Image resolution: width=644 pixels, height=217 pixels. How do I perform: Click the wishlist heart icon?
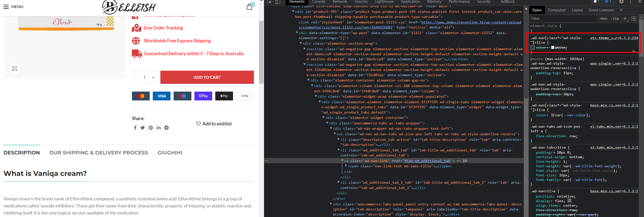[198, 124]
